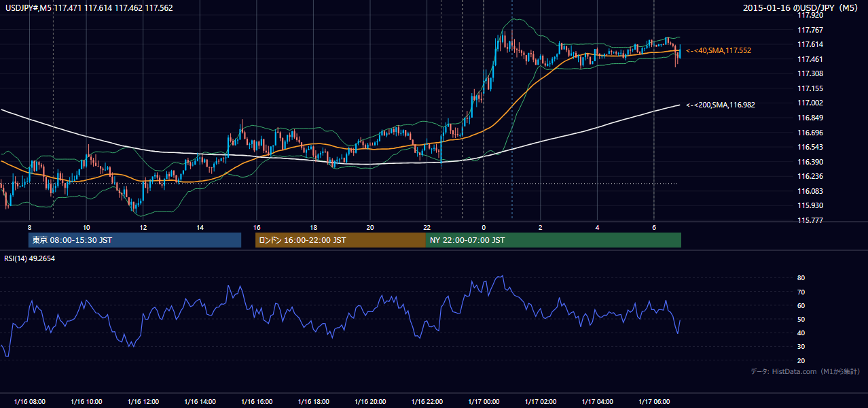Click price scale value 117.002

810,103
